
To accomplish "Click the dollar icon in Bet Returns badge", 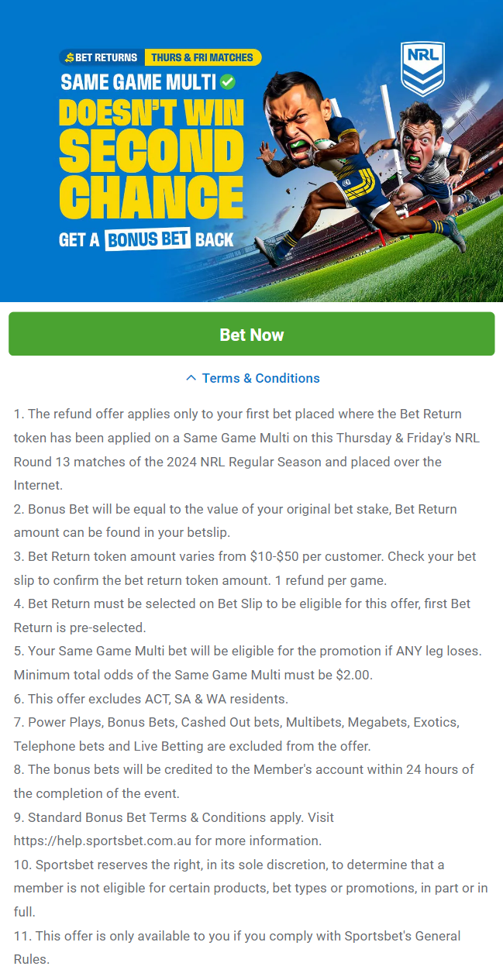I will [x=69, y=57].
